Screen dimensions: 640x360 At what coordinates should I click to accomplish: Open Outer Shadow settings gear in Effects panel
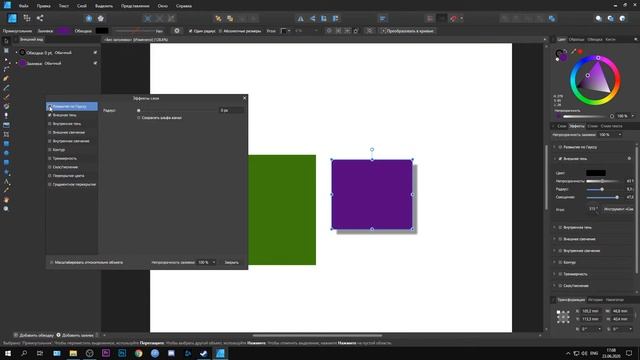point(629,158)
